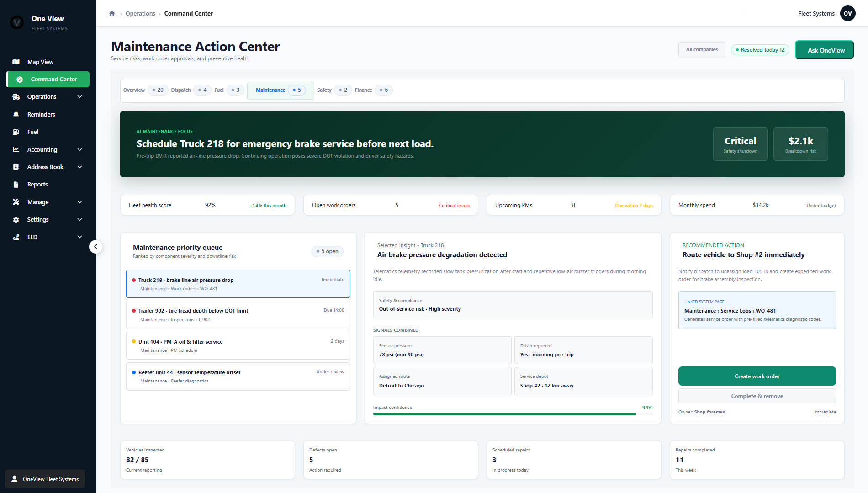Click the ELD device icon
Viewport: 868px width, 493px height.
(16, 237)
